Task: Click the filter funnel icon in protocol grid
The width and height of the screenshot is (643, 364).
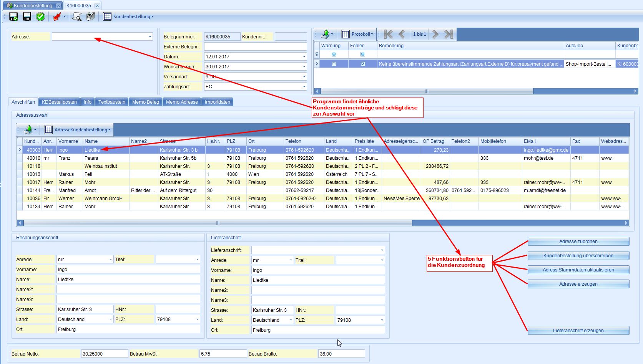Action: [317, 54]
